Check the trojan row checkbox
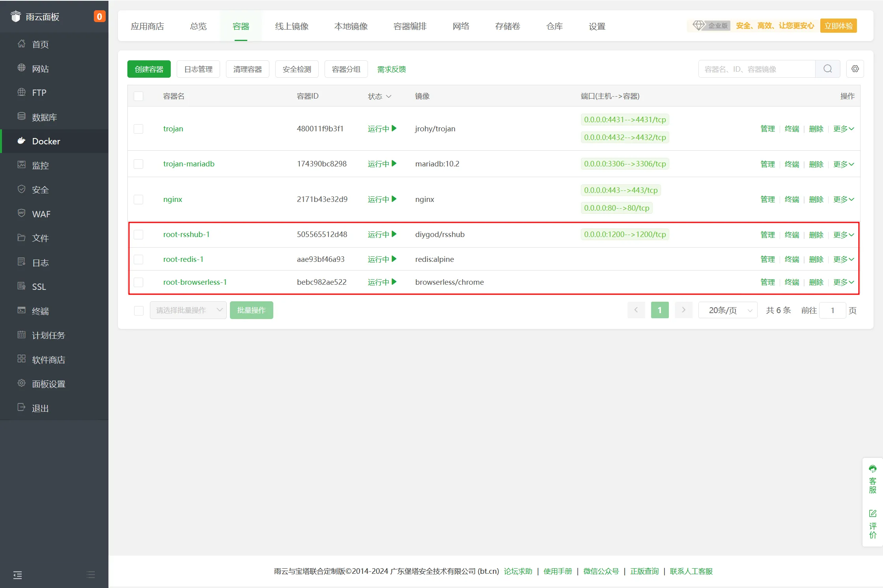 pyautogui.click(x=138, y=129)
